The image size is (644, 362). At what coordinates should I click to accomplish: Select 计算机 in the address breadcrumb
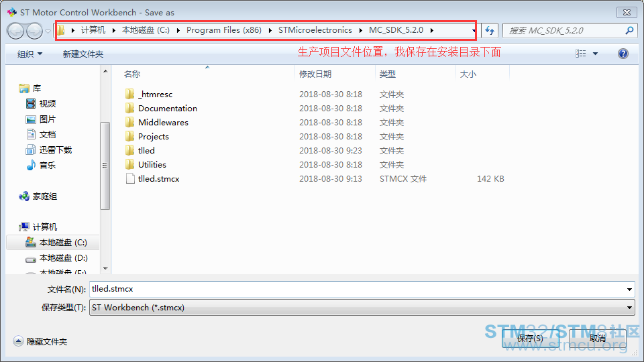[x=93, y=30]
